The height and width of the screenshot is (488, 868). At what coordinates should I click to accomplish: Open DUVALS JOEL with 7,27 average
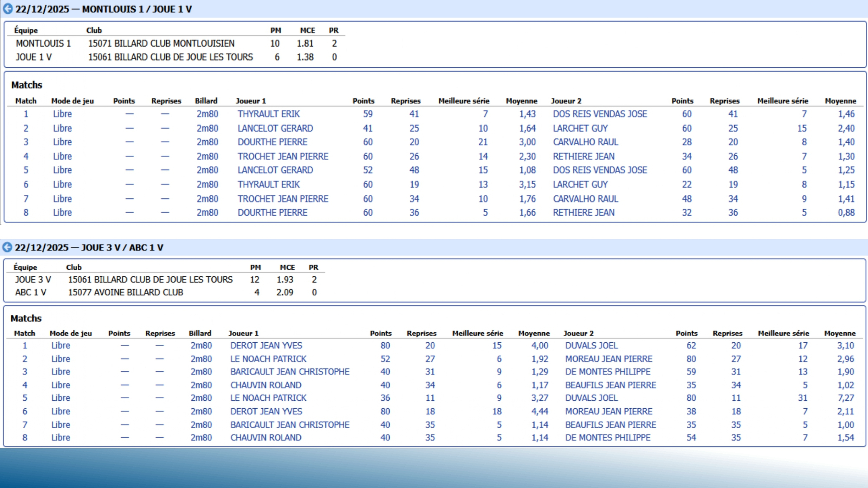coord(591,398)
